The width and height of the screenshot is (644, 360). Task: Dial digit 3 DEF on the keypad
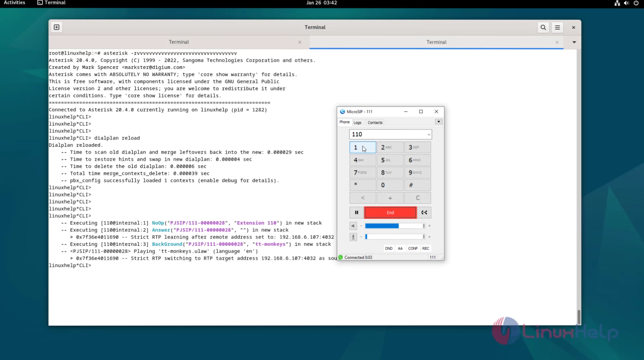pos(417,147)
